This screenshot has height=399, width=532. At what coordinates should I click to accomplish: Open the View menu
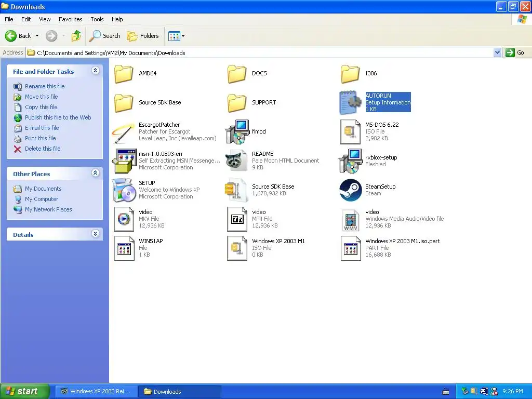tap(45, 19)
